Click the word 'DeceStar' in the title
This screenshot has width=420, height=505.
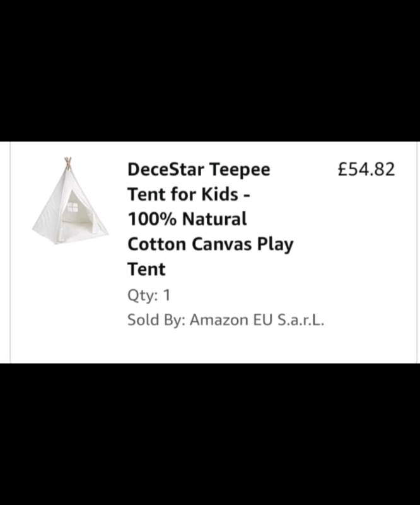click(166, 169)
